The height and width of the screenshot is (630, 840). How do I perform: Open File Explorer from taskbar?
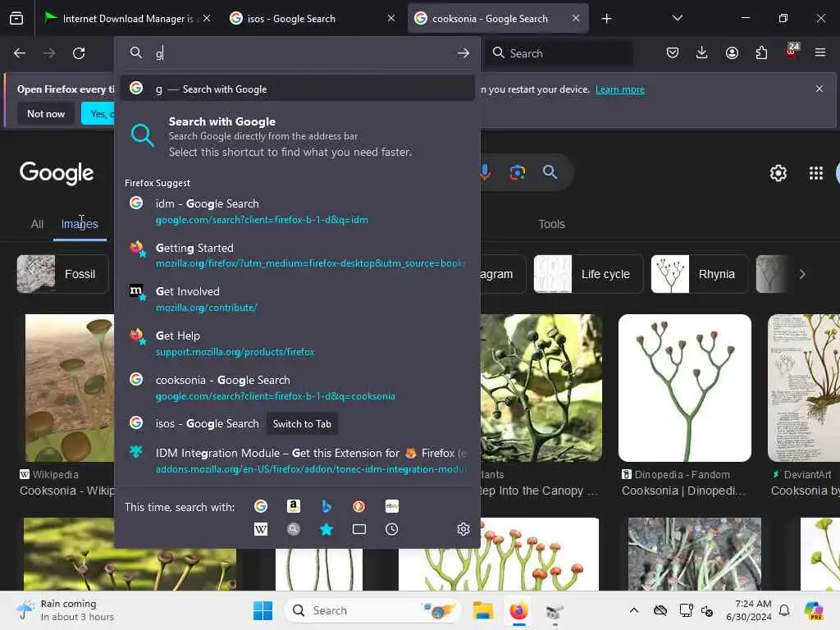482,610
